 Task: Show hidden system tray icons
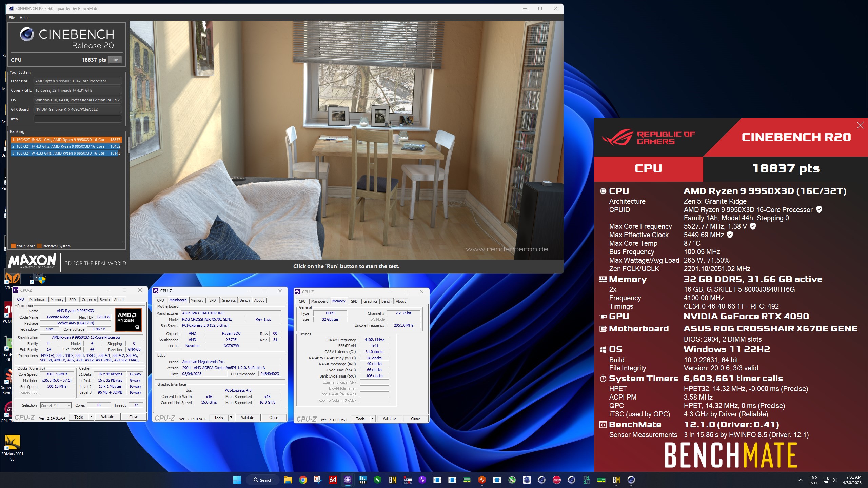[801, 480]
